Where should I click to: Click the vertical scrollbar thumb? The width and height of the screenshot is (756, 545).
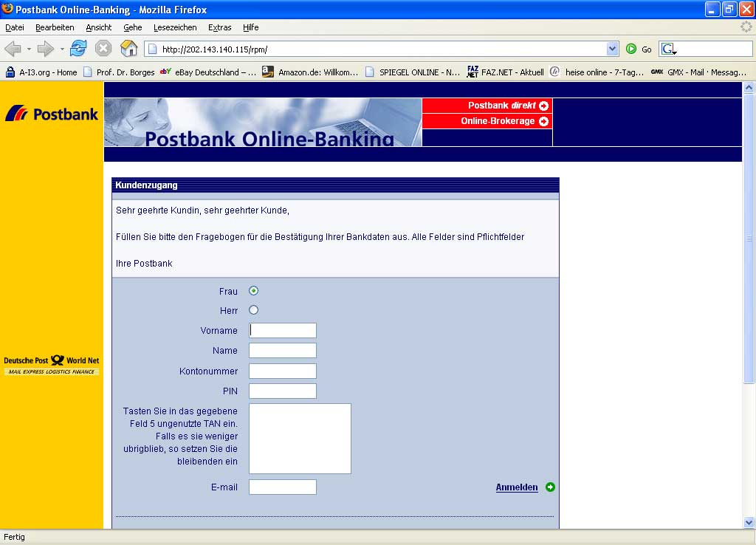(x=749, y=239)
